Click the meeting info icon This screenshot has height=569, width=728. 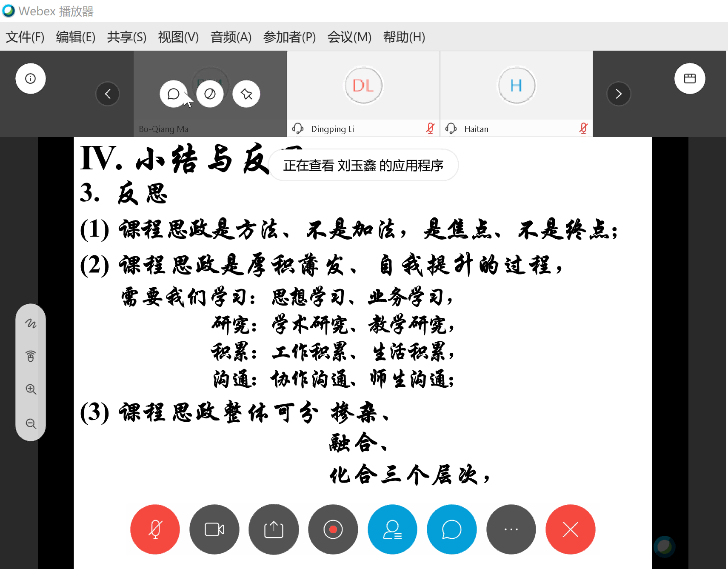(31, 79)
